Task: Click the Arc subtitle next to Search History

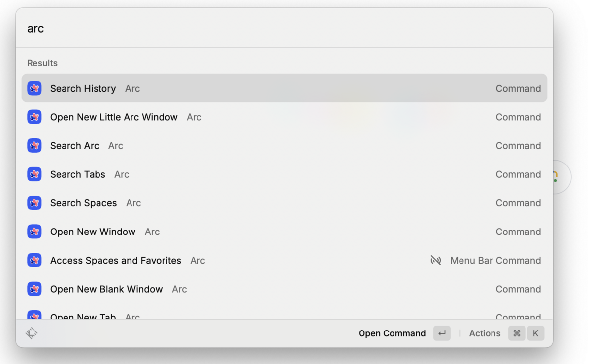Action: [132, 89]
